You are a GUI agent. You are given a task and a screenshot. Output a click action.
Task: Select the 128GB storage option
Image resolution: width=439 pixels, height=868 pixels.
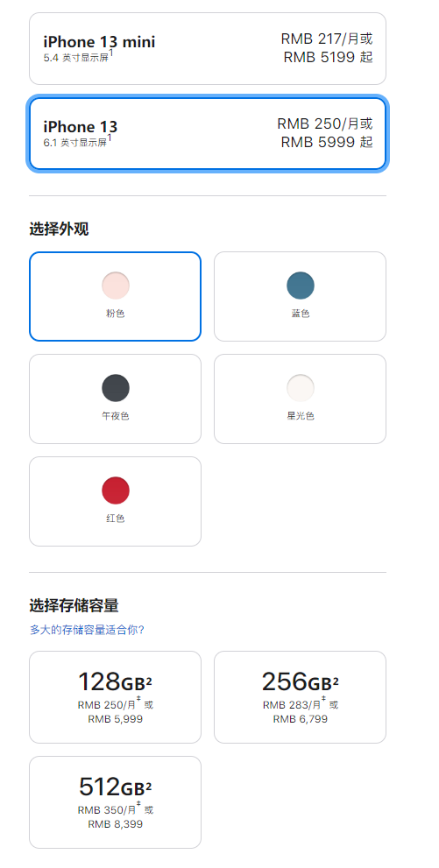click(x=115, y=697)
